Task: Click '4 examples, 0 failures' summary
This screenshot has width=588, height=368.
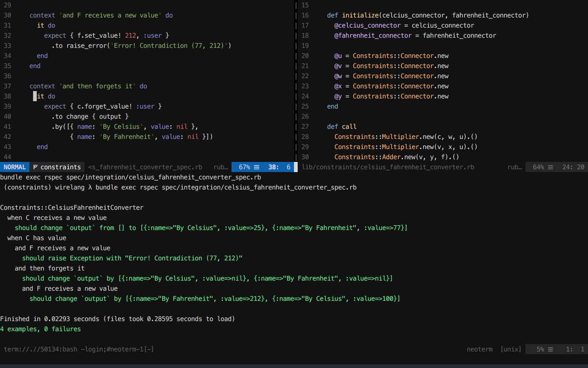Action: pos(41,329)
